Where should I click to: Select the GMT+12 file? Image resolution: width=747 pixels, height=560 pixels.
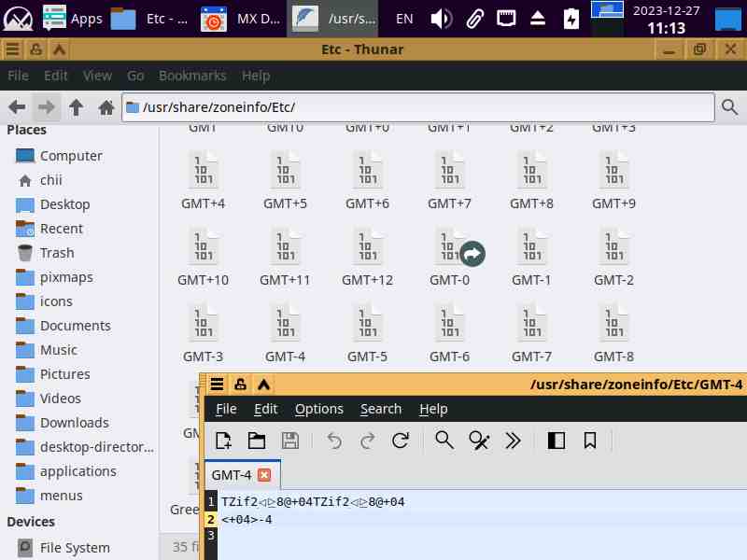pyautogui.click(x=367, y=258)
